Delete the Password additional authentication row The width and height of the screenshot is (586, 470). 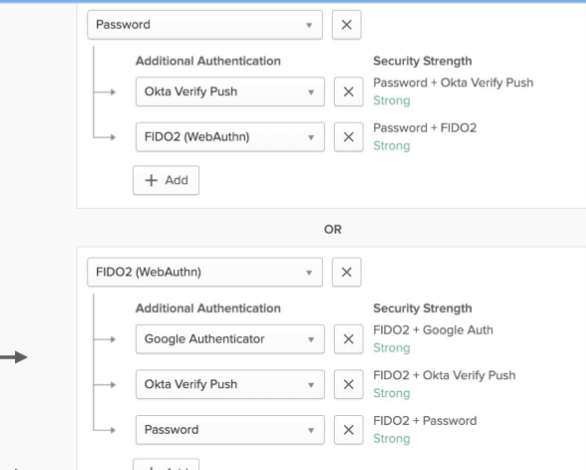(348, 430)
